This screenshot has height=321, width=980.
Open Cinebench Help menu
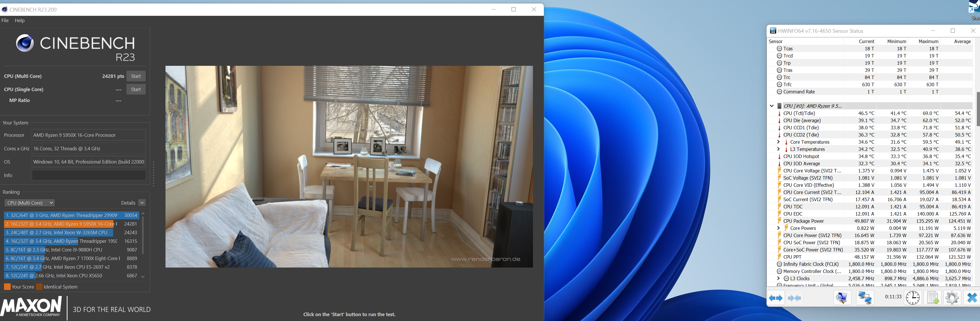[20, 20]
